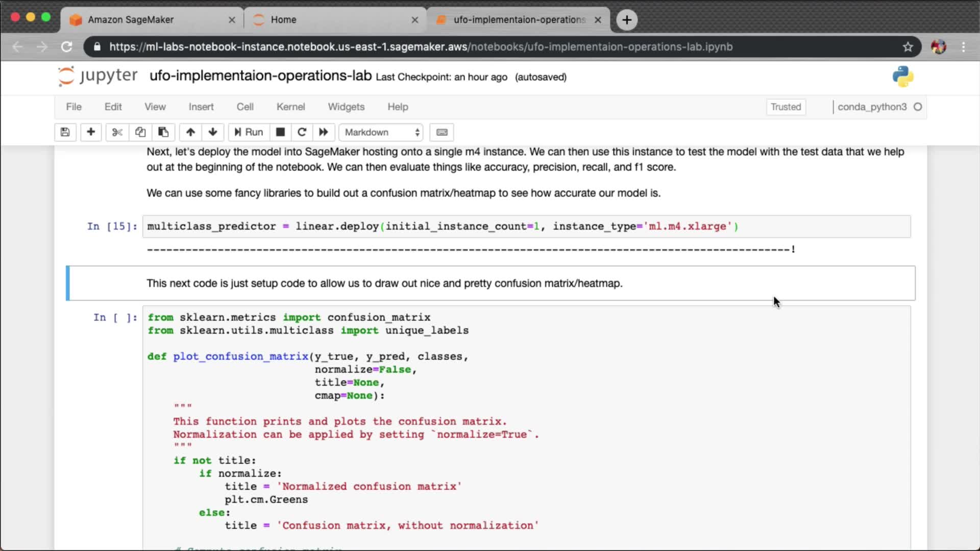Copy selected cells icon
The image size is (980, 551).
tap(140, 132)
